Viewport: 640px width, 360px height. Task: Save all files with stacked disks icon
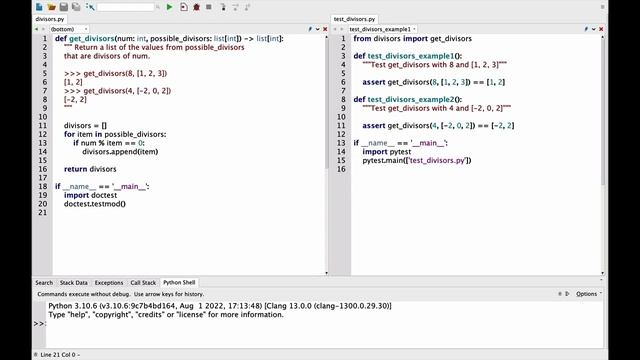tap(76, 7)
